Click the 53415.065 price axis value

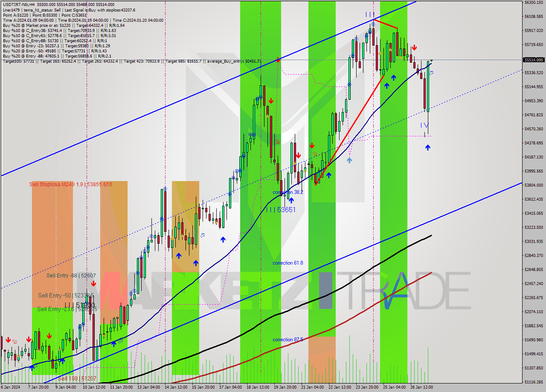[x=534, y=213]
